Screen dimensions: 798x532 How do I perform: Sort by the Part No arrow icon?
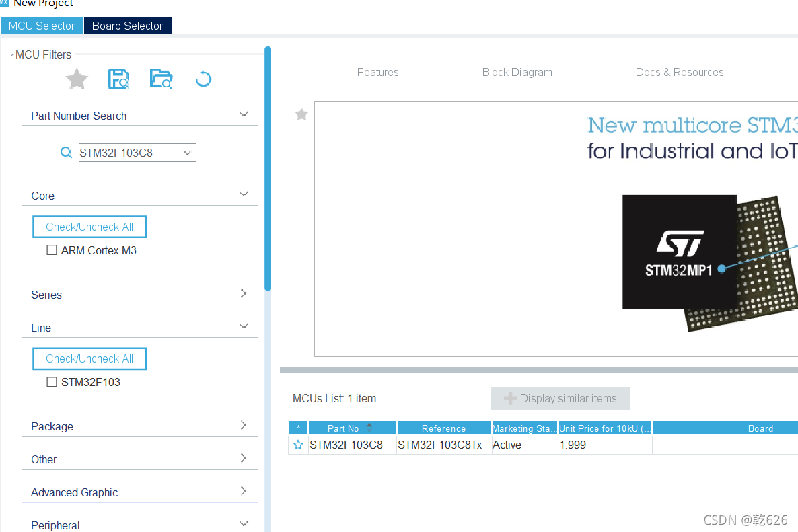click(369, 427)
